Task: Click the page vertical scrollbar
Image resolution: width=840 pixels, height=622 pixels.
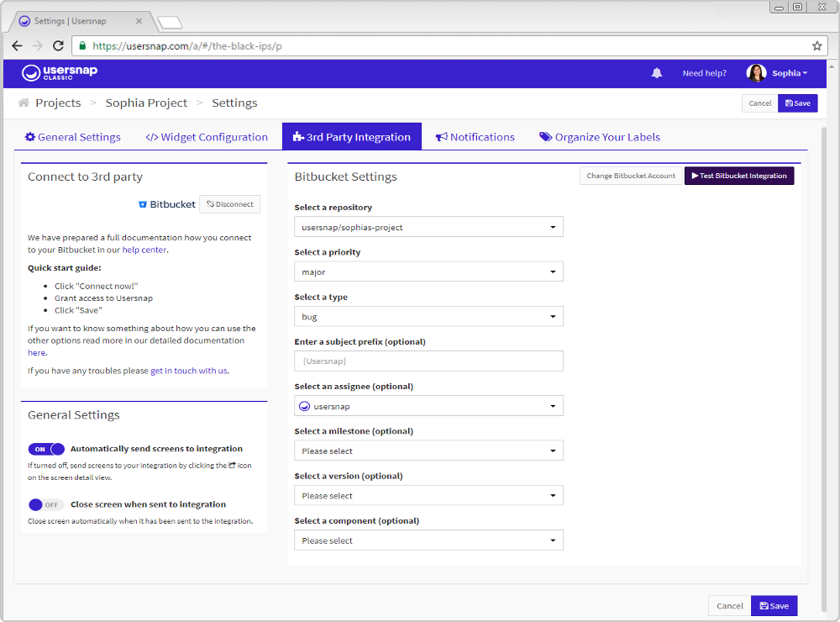Action: coord(824,368)
